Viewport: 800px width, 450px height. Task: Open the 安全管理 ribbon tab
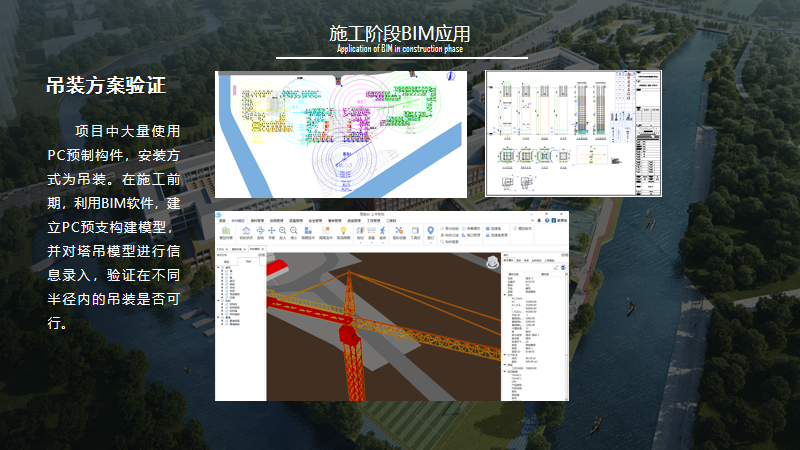click(x=315, y=220)
